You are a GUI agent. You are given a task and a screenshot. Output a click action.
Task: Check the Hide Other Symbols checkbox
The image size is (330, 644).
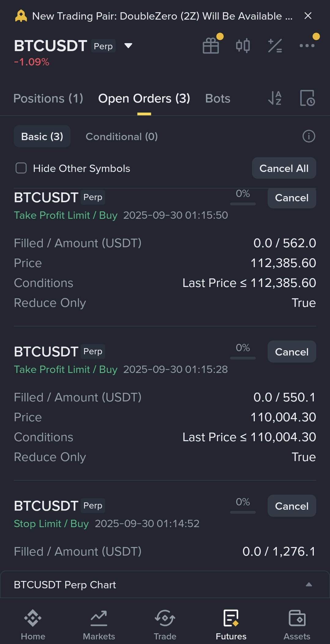point(21,168)
